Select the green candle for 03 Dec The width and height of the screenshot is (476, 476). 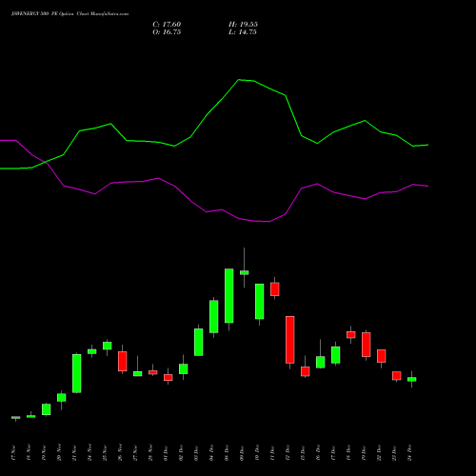199,342
